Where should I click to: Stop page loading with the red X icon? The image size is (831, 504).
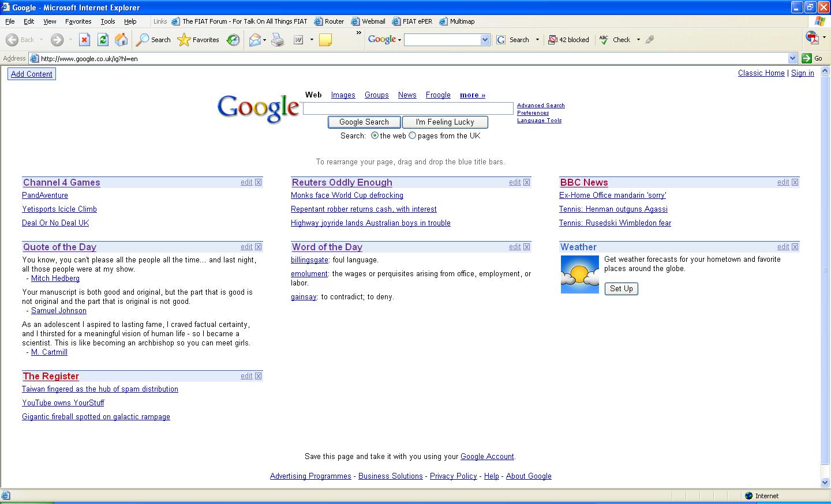coord(84,40)
